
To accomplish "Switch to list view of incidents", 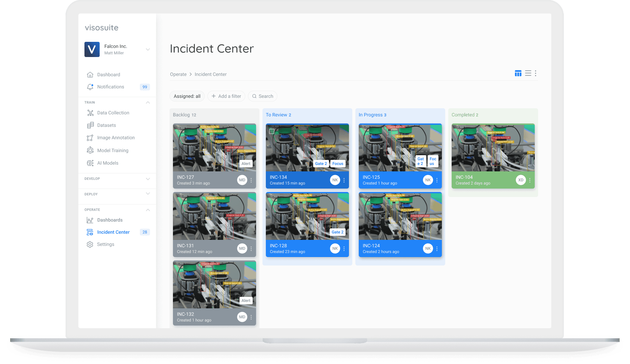I will (528, 73).
